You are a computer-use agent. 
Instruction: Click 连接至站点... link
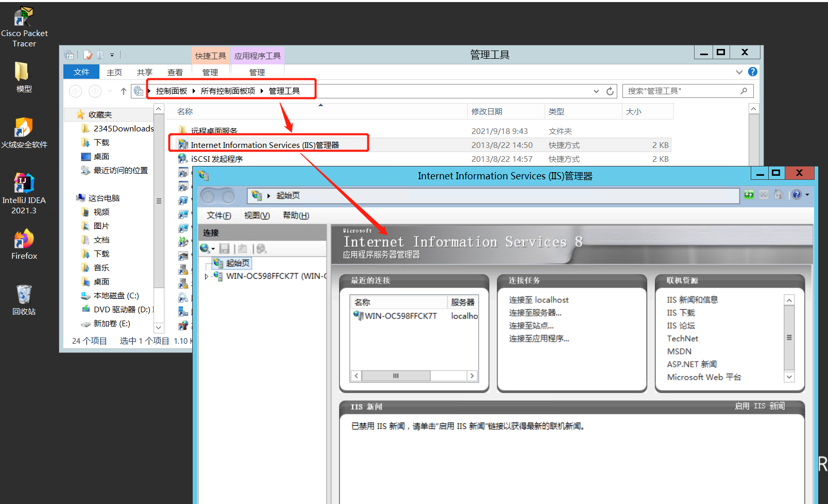(x=531, y=326)
